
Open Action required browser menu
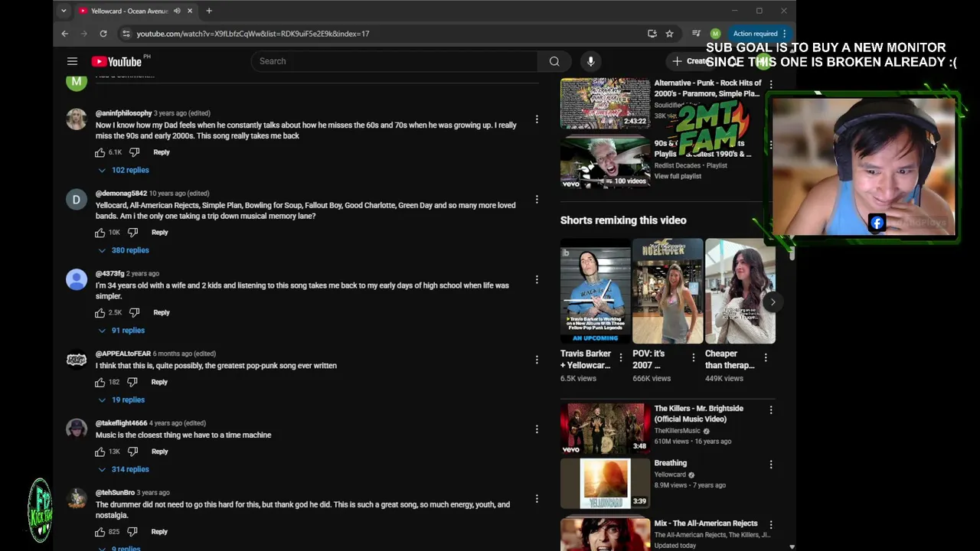click(x=760, y=34)
